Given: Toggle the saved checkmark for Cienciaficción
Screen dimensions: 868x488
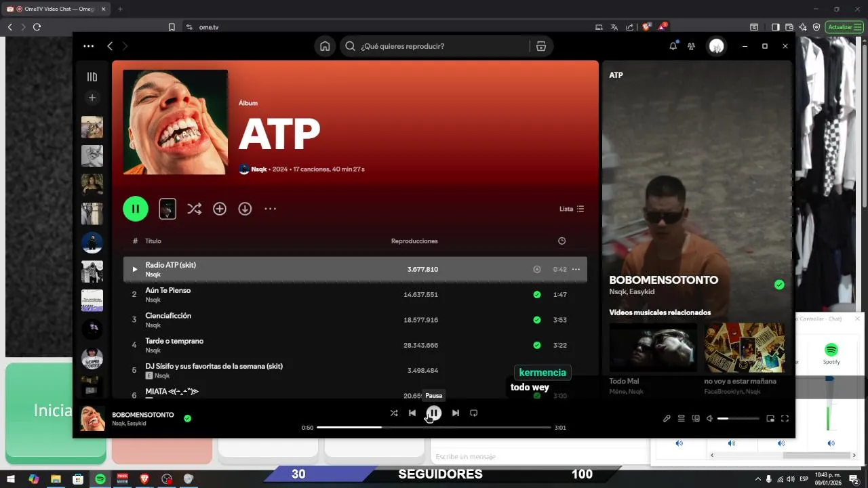Looking at the screenshot, I should [x=537, y=320].
